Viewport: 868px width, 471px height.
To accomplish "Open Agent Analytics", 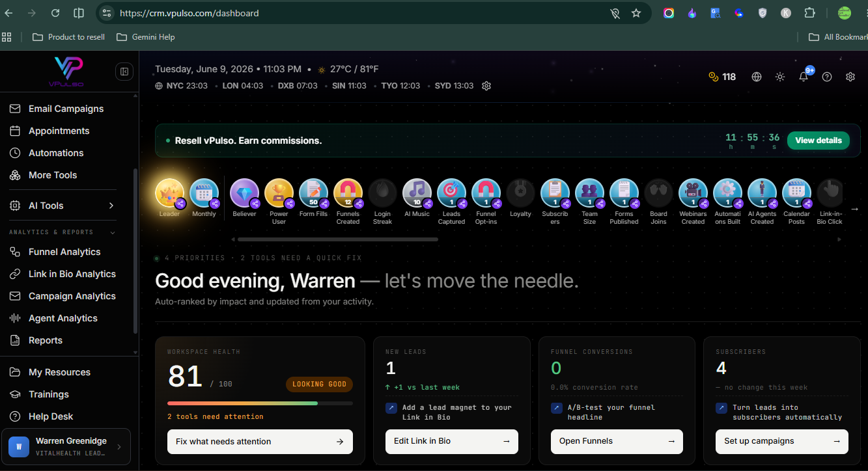I will pyautogui.click(x=63, y=318).
